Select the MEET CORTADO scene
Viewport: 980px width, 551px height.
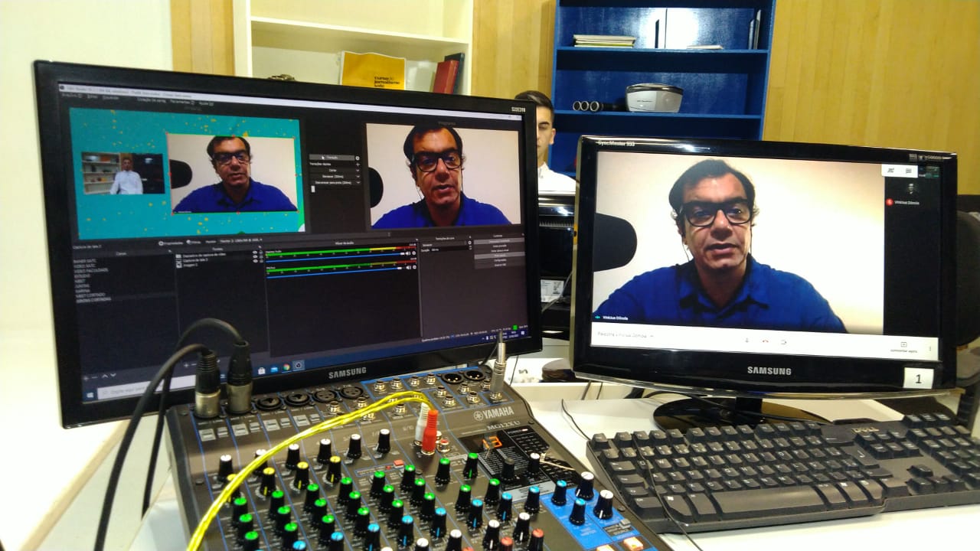pyautogui.click(x=90, y=295)
